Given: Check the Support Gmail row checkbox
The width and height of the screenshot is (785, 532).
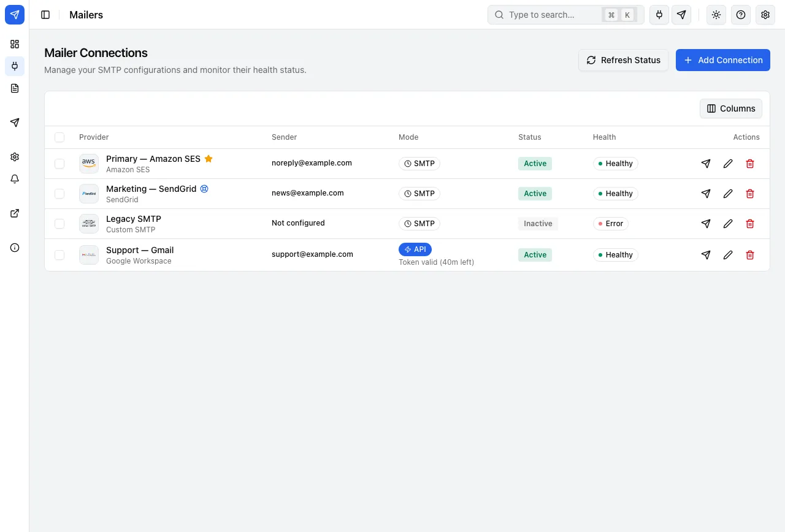Looking at the screenshot, I should [59, 255].
